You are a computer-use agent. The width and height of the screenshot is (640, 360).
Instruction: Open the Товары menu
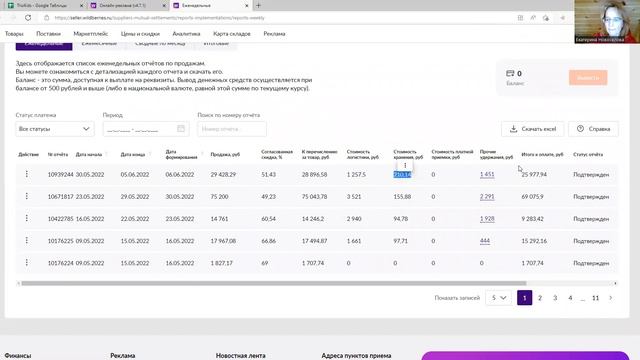14,34
